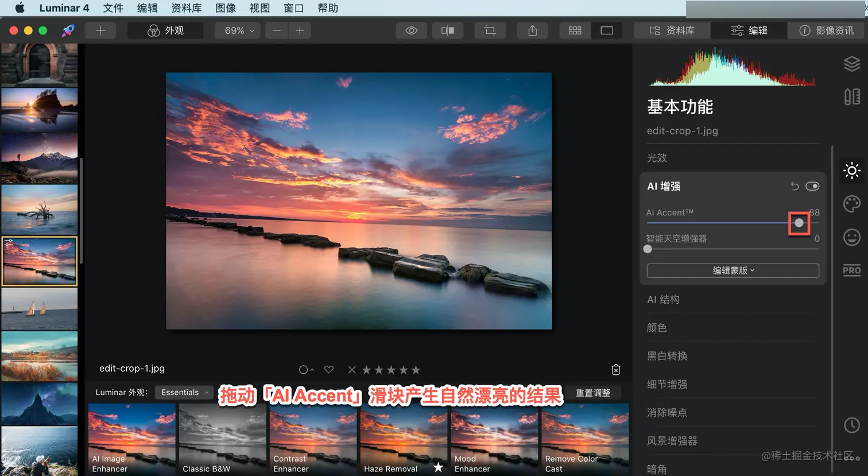
Task: Select the Canvas tools icon
Action: [x=852, y=96]
